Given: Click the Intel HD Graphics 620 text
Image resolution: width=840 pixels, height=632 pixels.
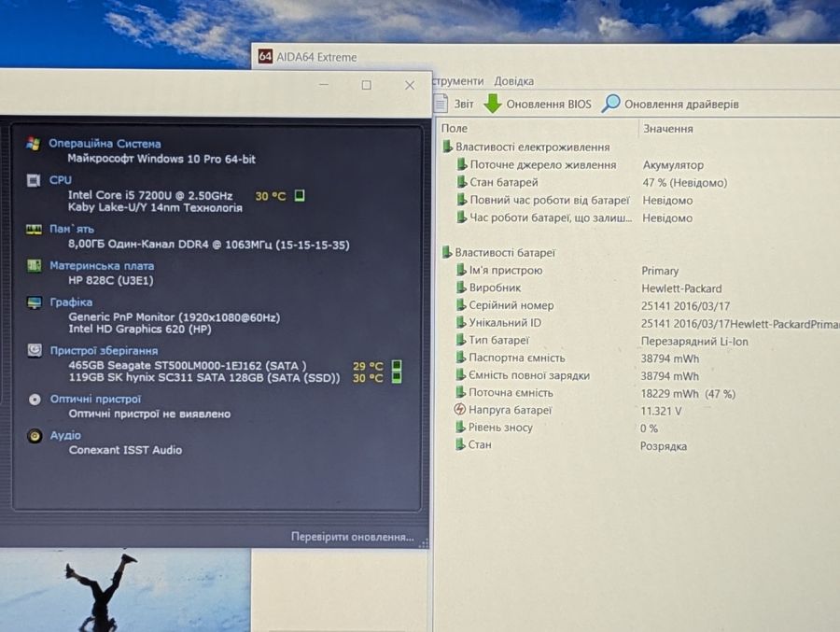Looking at the screenshot, I should tap(140, 330).
